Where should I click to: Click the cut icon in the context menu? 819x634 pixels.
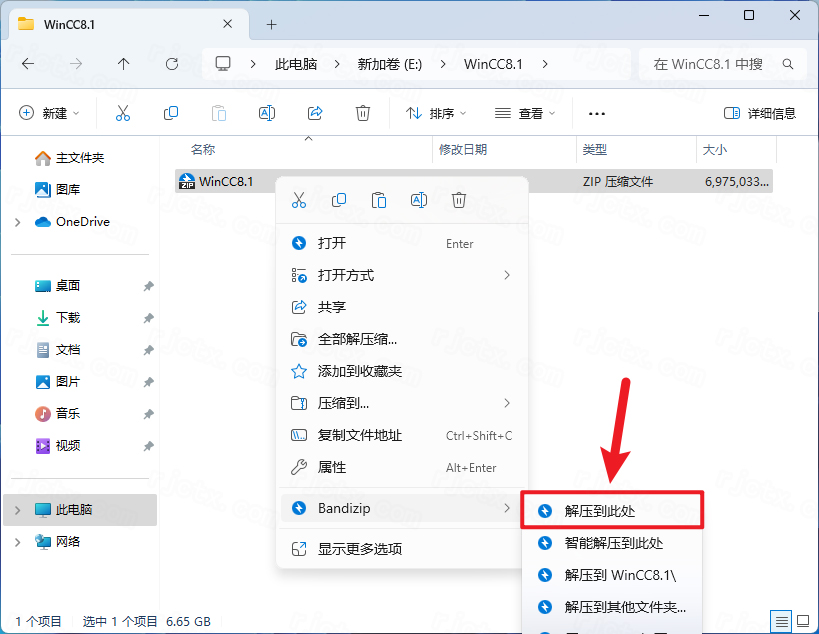point(298,200)
